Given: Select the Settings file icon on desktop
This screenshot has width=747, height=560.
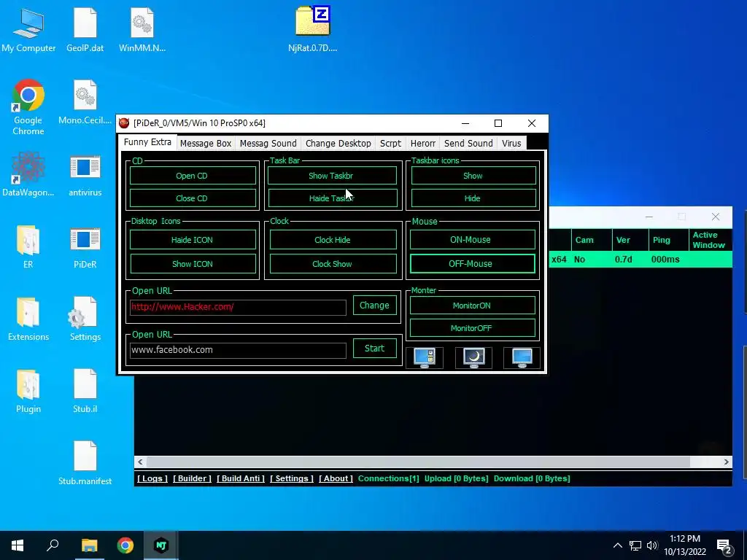Looking at the screenshot, I should pyautogui.click(x=85, y=319).
